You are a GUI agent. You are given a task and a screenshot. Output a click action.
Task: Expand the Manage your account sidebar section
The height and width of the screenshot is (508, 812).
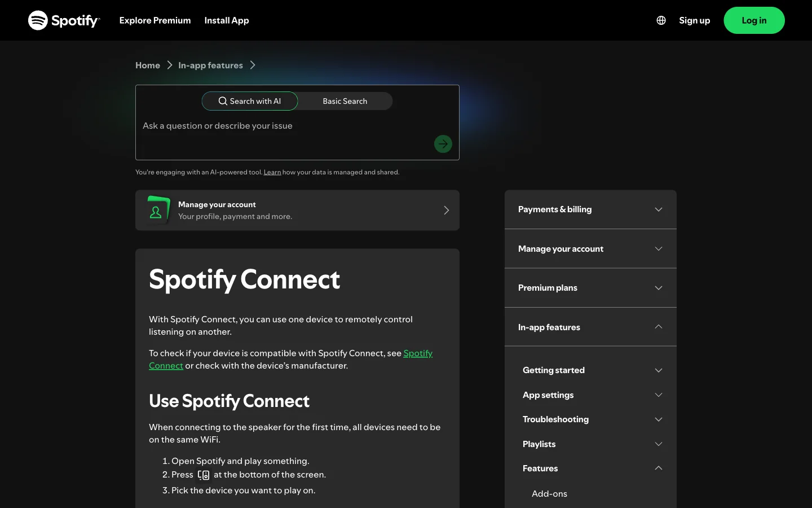(x=590, y=249)
